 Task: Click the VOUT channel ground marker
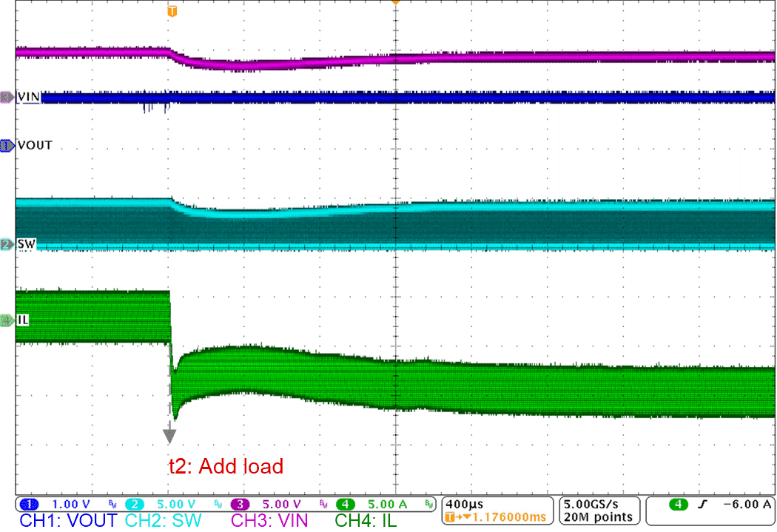6,146
